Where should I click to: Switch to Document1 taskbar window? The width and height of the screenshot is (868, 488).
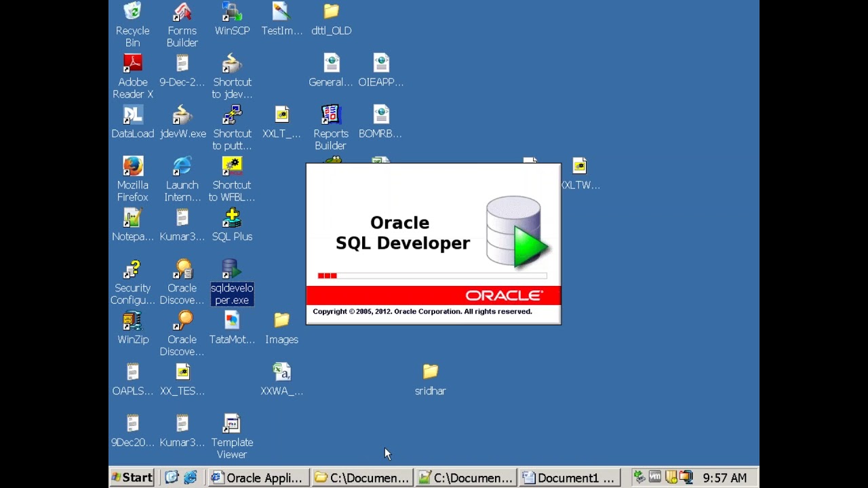[570, 478]
